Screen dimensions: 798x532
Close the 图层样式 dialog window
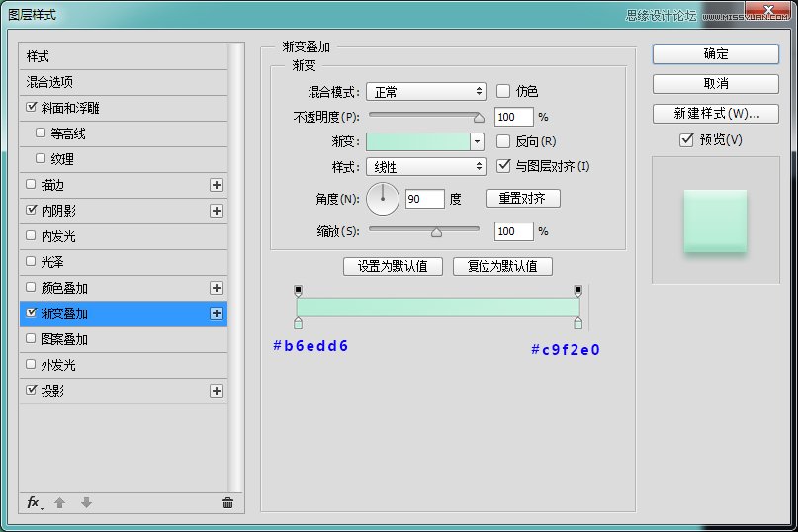click(x=768, y=10)
